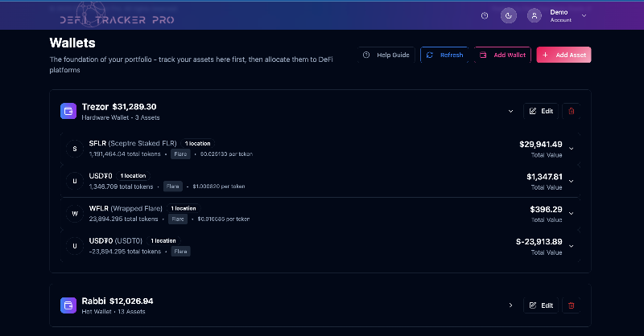Viewport: 644px width, 336px height.
Task: Click the WFLR token avatar
Action: click(x=75, y=213)
